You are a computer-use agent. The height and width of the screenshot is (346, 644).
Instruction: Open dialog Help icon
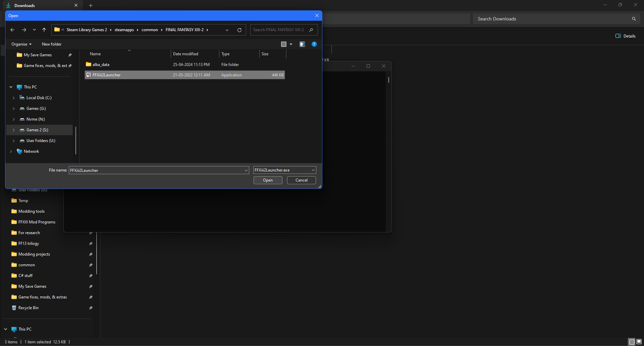click(x=314, y=44)
